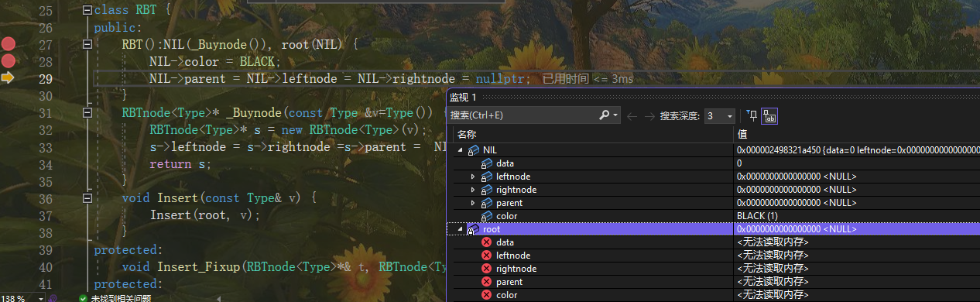Click the red error icon beside color under root
The height and width of the screenshot is (302, 980).
pos(487,295)
